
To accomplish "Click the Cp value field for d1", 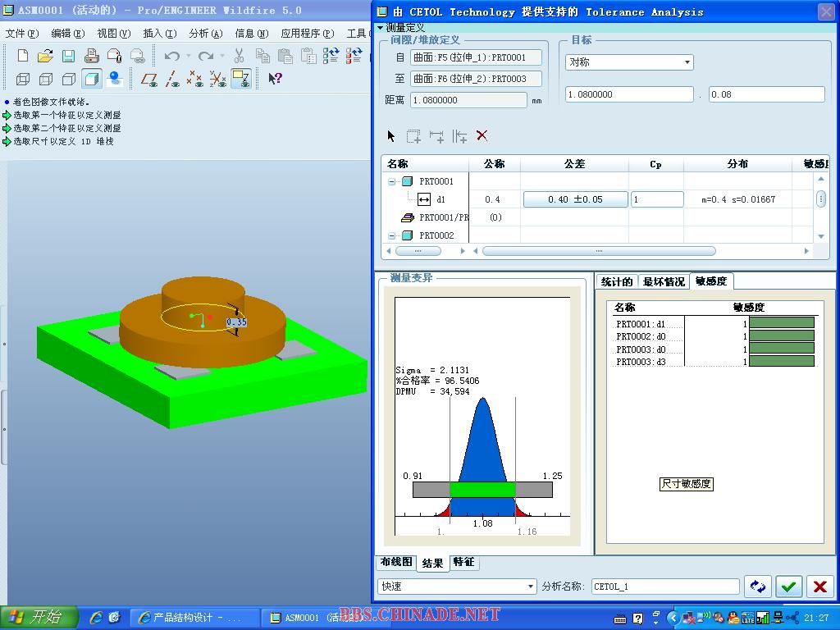I will 657,199.
